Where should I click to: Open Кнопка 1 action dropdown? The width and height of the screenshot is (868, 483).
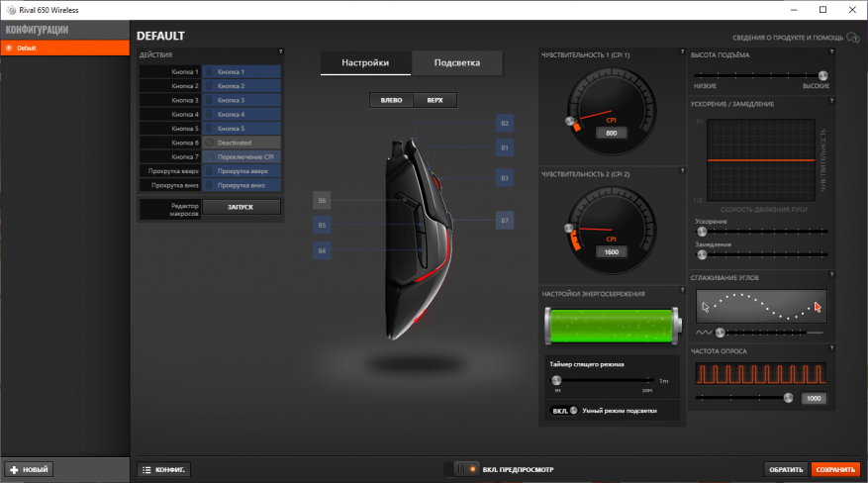tap(241, 72)
